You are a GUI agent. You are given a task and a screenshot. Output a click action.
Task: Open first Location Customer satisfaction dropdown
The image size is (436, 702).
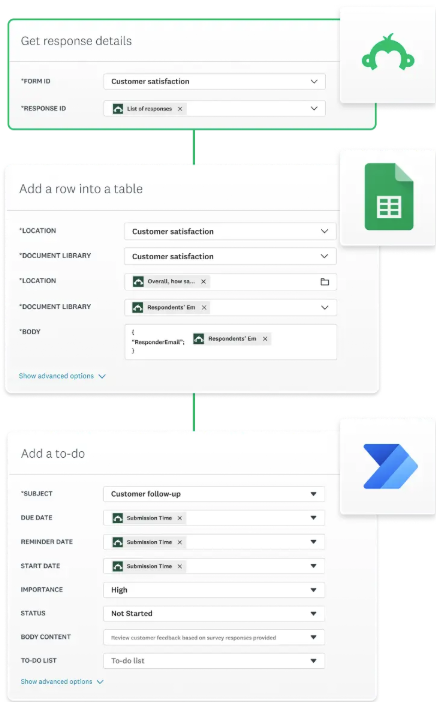point(230,231)
